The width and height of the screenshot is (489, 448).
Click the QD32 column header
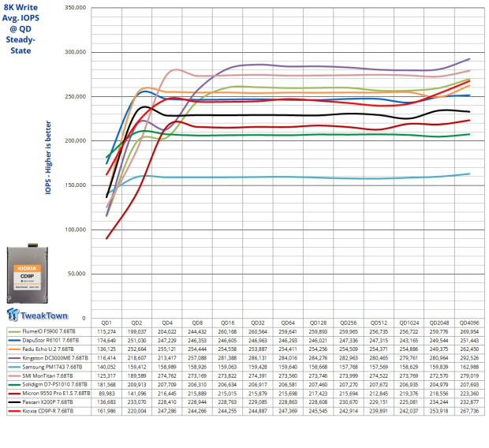point(258,323)
